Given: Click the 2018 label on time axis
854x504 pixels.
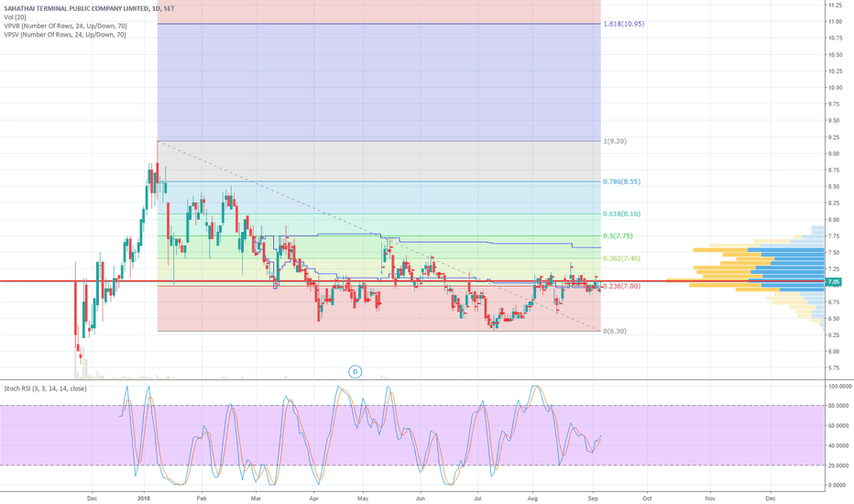Looking at the screenshot, I should click(x=144, y=498).
